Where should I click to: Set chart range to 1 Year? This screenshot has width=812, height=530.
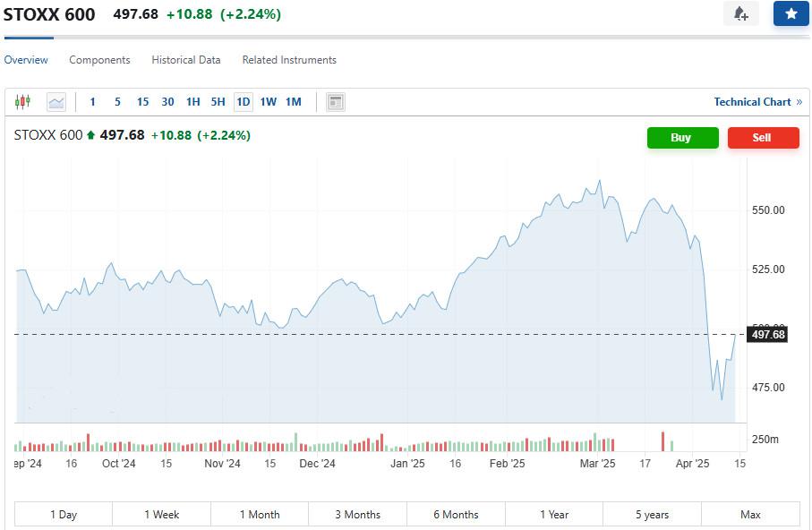click(x=554, y=514)
